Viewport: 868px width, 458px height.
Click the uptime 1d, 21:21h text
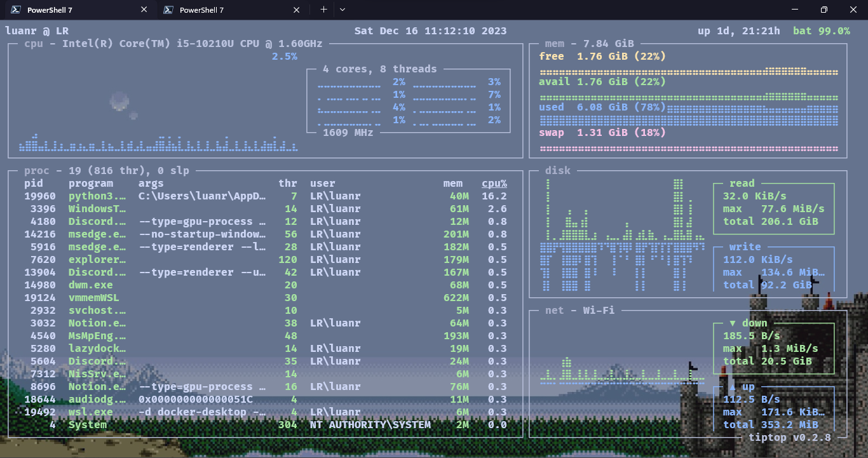coord(739,31)
